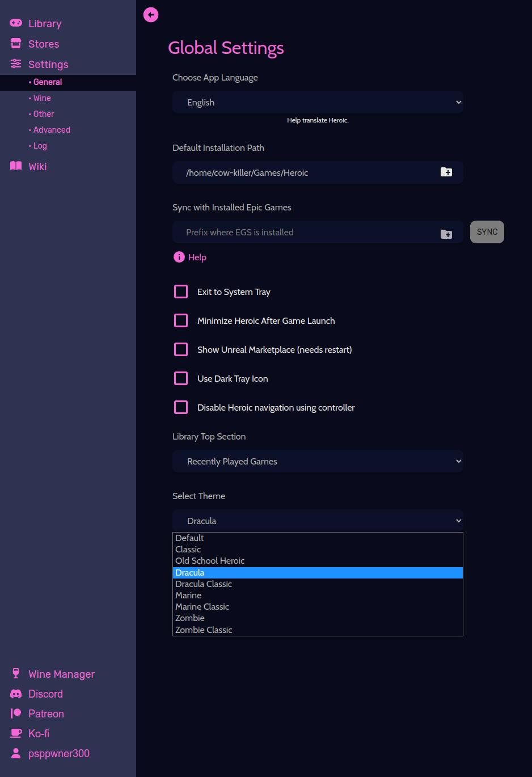Click the Library gamepad icon

pos(16,23)
